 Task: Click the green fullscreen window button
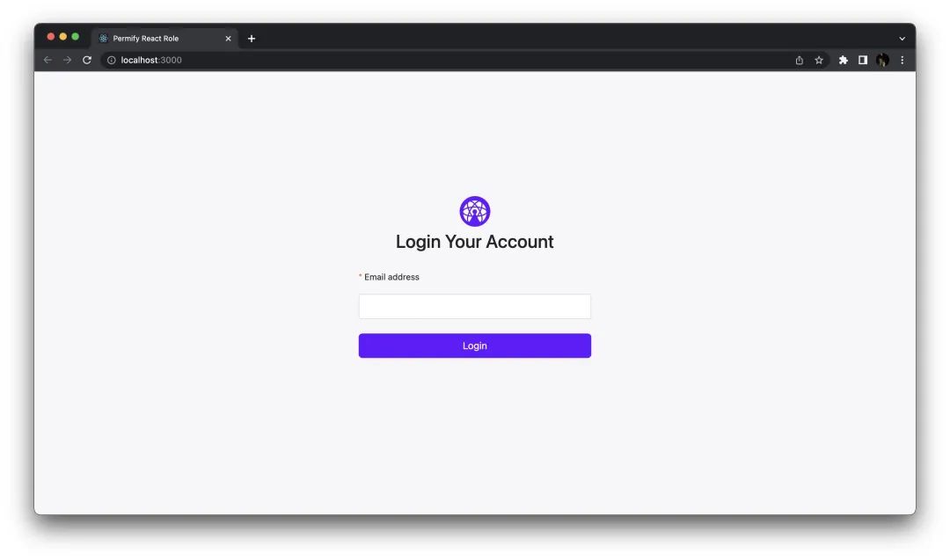click(x=75, y=37)
